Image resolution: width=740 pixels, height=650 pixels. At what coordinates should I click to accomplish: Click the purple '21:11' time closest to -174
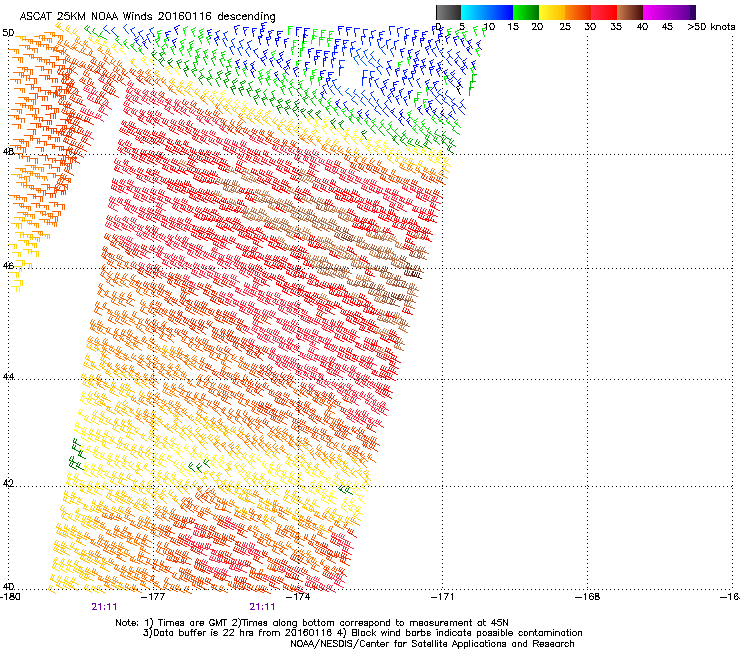coord(262,607)
